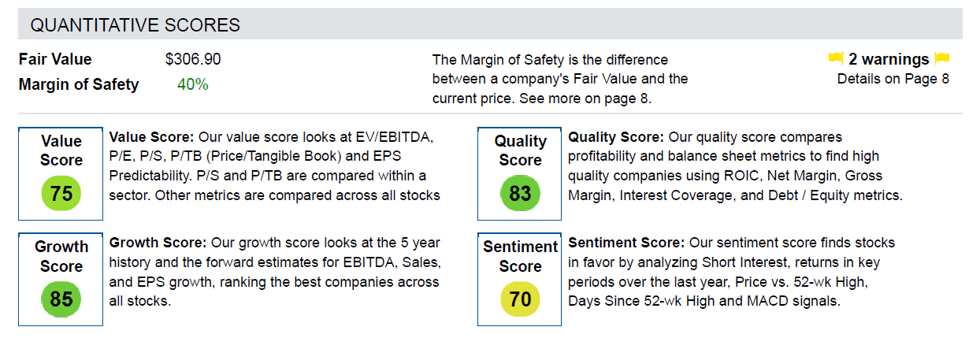
Task: Click the yellow Sentiment Score 70 circle
Action: [520, 300]
